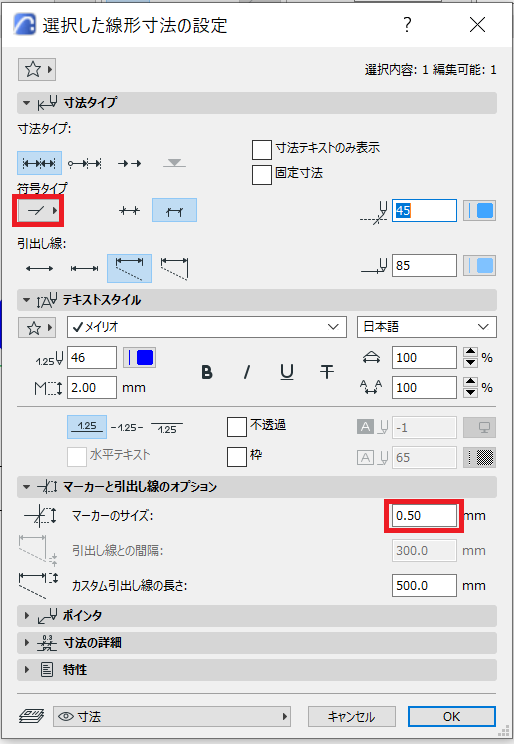Viewport: 514px width, 744px height.
Task: Click the キャンセル button
Action: click(x=352, y=716)
